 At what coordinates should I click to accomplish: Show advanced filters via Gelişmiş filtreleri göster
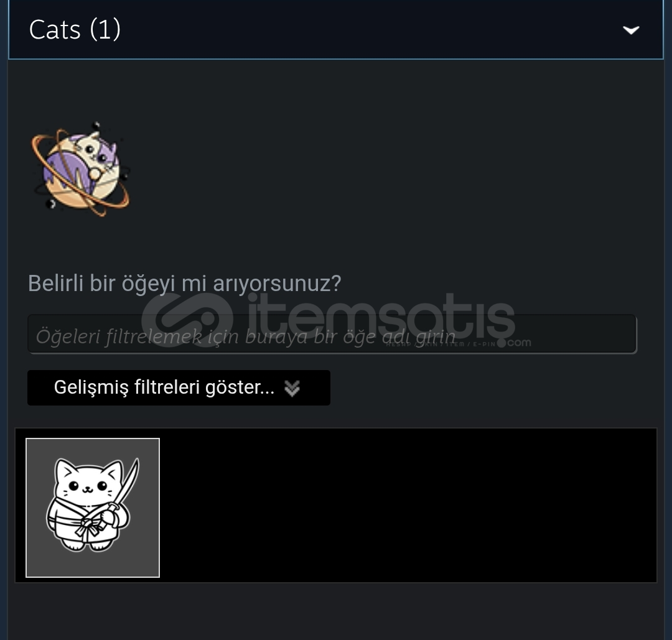[179, 387]
